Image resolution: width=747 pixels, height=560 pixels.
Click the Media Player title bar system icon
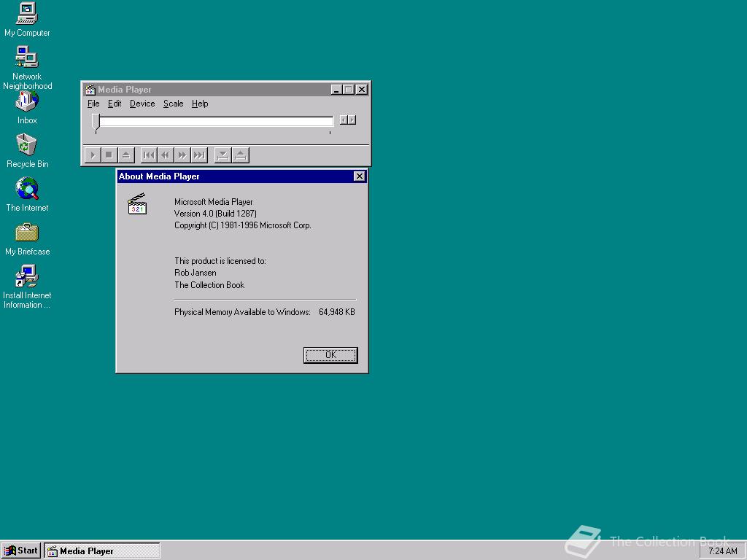pos(90,90)
